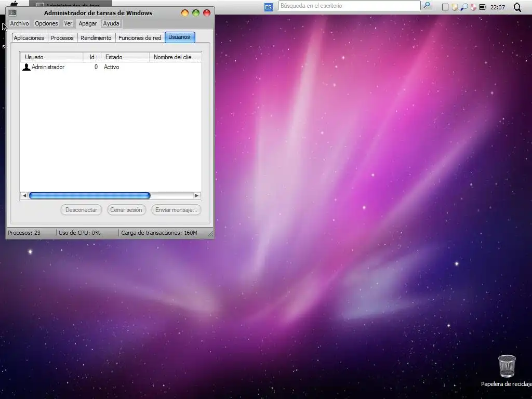Viewport: 532px width, 399px height.
Task: Close Task Manager with red button
Action: [207, 13]
